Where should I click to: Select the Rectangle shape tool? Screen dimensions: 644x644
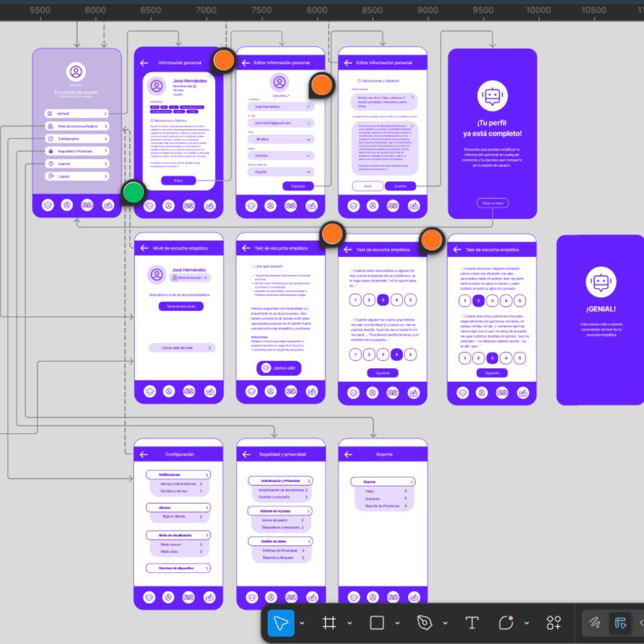(x=377, y=623)
